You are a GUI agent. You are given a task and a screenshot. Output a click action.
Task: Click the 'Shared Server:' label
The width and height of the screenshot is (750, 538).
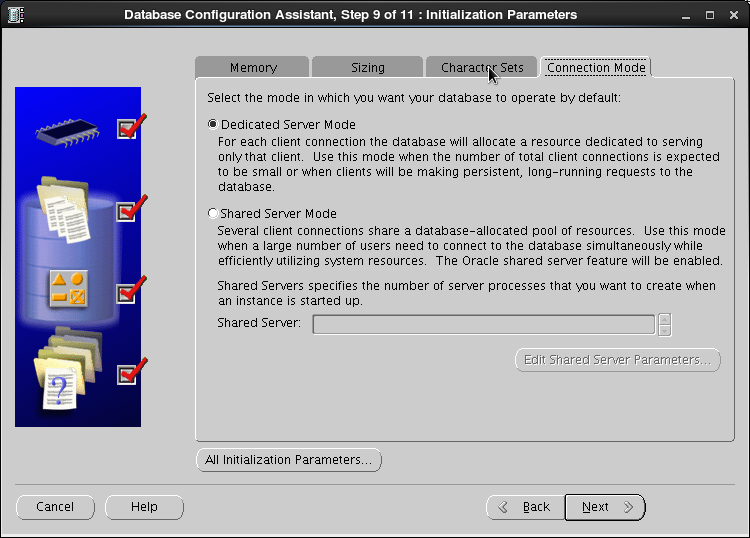point(259,323)
